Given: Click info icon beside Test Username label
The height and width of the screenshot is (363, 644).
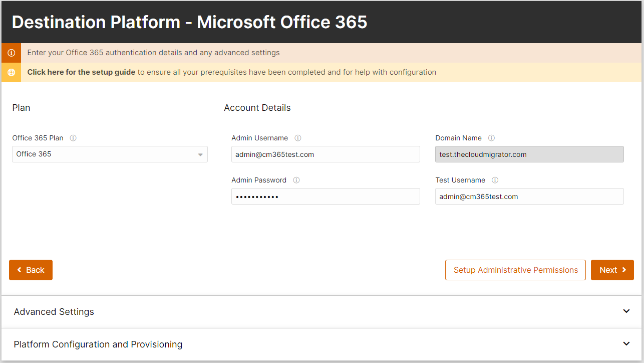Looking at the screenshot, I should [495, 180].
